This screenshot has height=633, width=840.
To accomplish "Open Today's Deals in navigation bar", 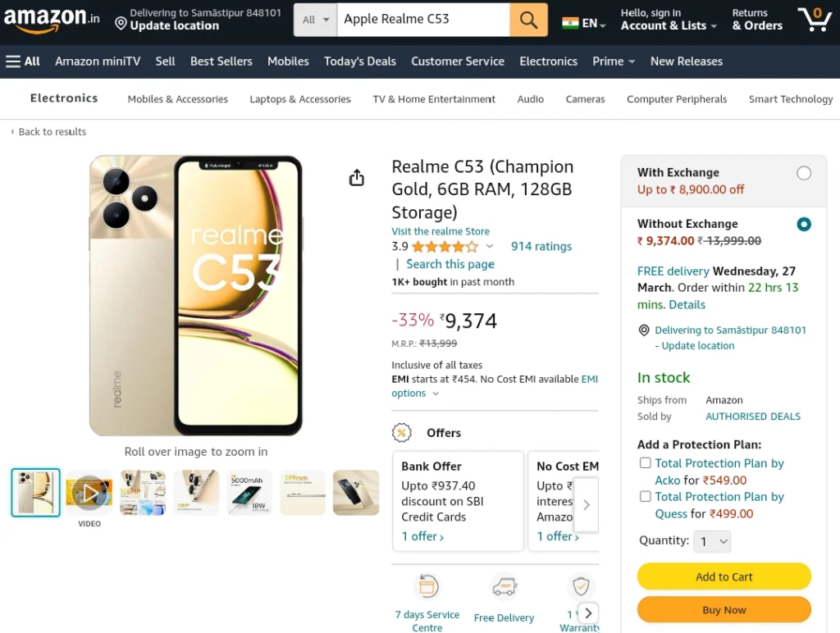I will [x=360, y=61].
